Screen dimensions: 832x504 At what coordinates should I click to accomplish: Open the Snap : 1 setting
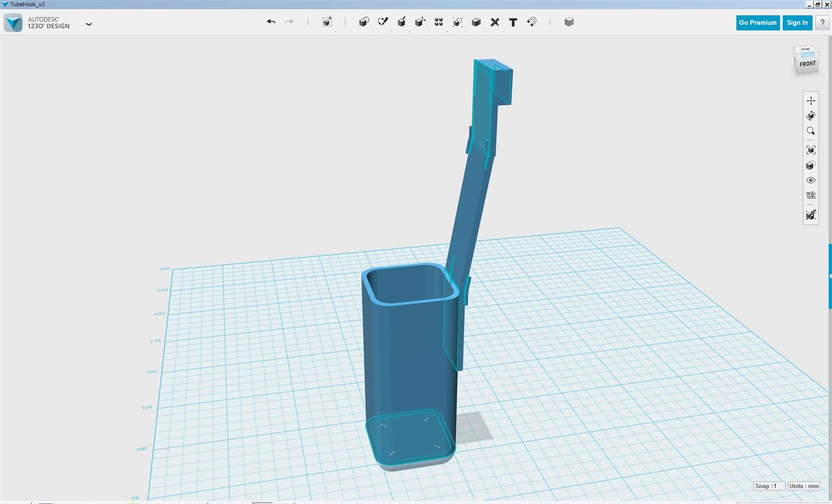pyautogui.click(x=768, y=486)
